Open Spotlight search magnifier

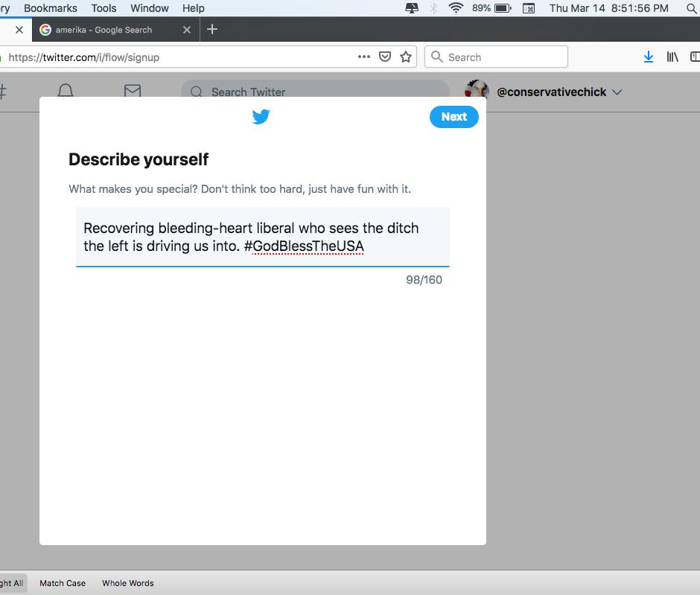click(692, 8)
